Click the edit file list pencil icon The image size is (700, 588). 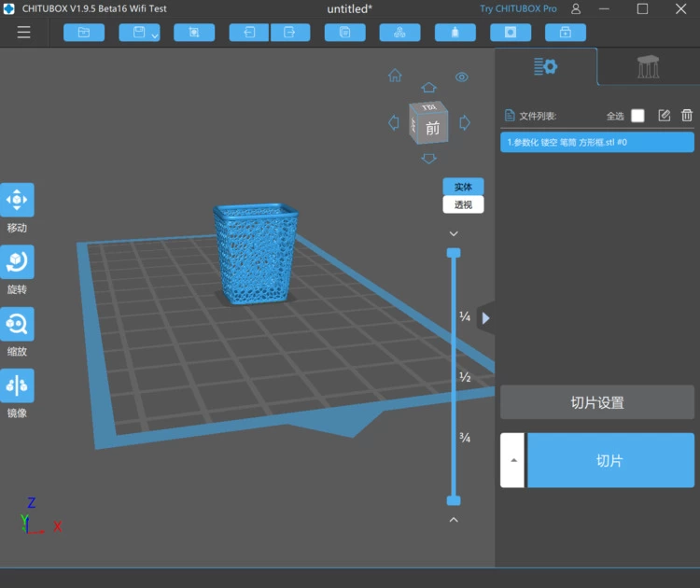(x=665, y=116)
